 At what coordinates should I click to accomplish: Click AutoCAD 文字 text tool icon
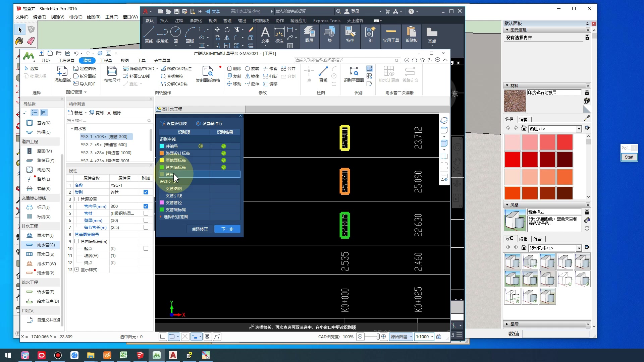(x=265, y=33)
